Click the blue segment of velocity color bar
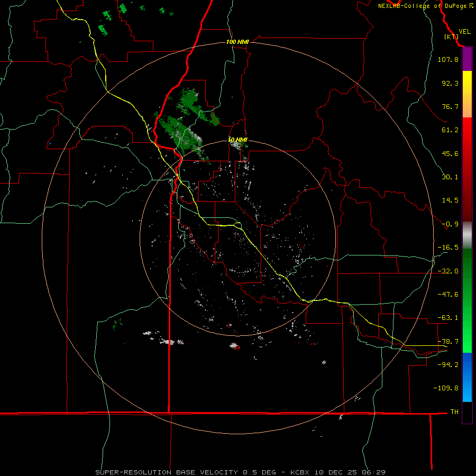This screenshot has height=476, width=476. point(467,377)
